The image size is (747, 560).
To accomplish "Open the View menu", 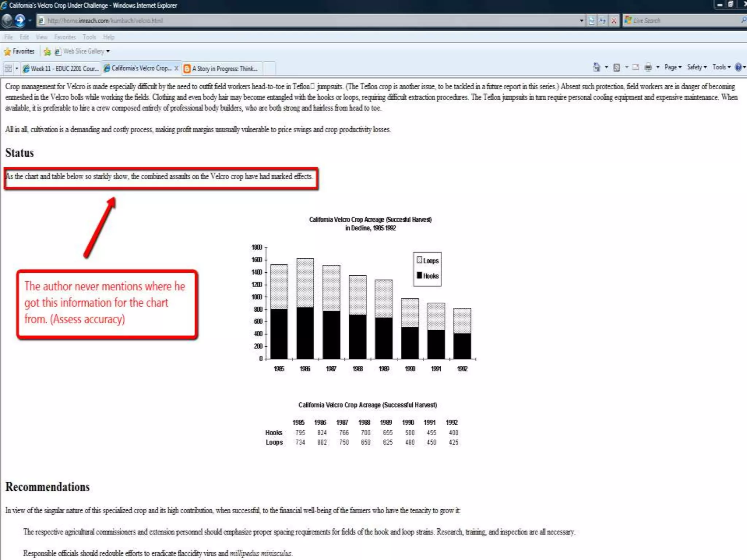I will point(42,37).
